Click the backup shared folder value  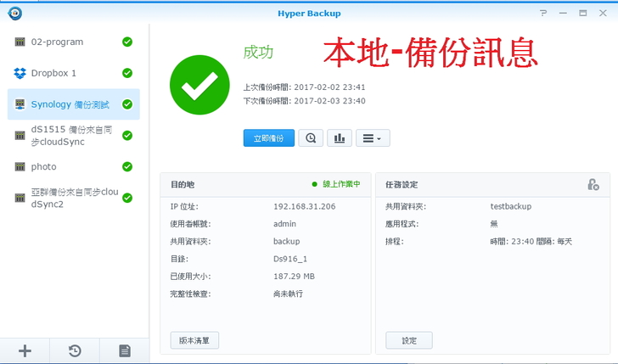287,241
